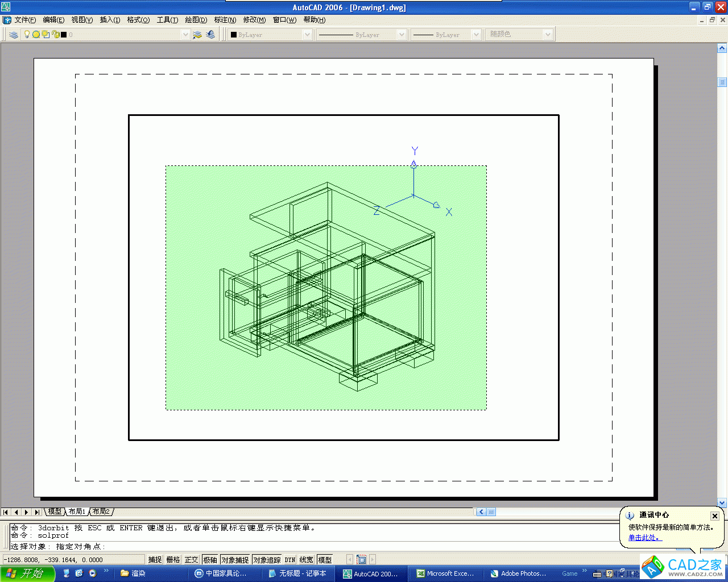Open the ByLayer color dropdown
This screenshot has height=582, width=728.
[307, 34]
